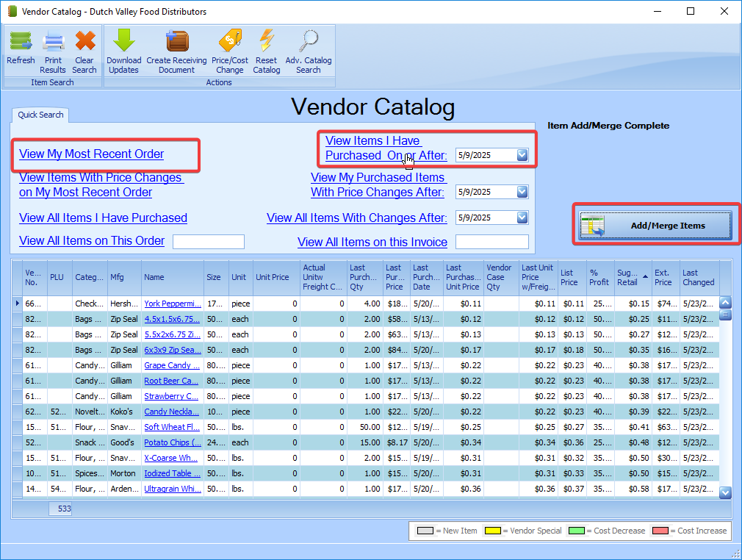Select the Quick Search tab
This screenshot has width=742, height=560.
coord(40,115)
